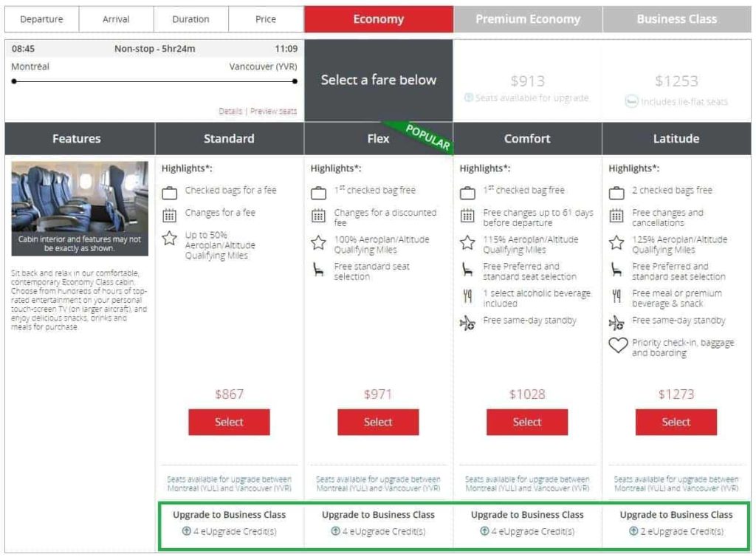Click the fork and knife icon in Comfort
The width and height of the screenshot is (756, 557).
[x=467, y=297]
